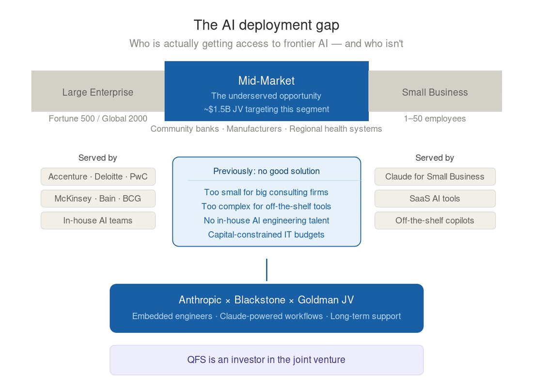
Task: Click the 'Anthropic × Blackstone × Goldman JV' heading
Action: 266,300
